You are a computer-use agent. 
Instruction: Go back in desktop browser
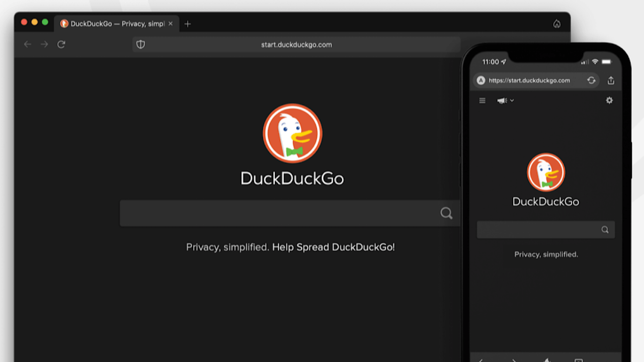[x=28, y=44]
